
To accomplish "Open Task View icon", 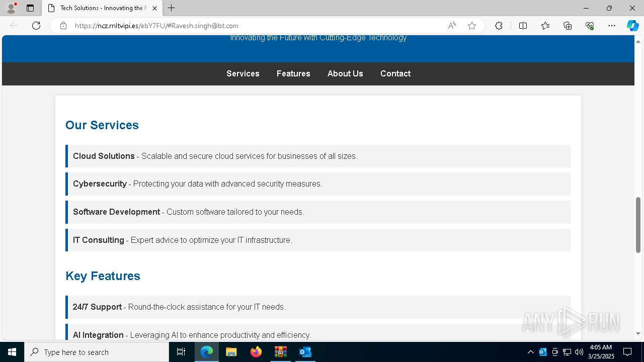I will point(182,352).
